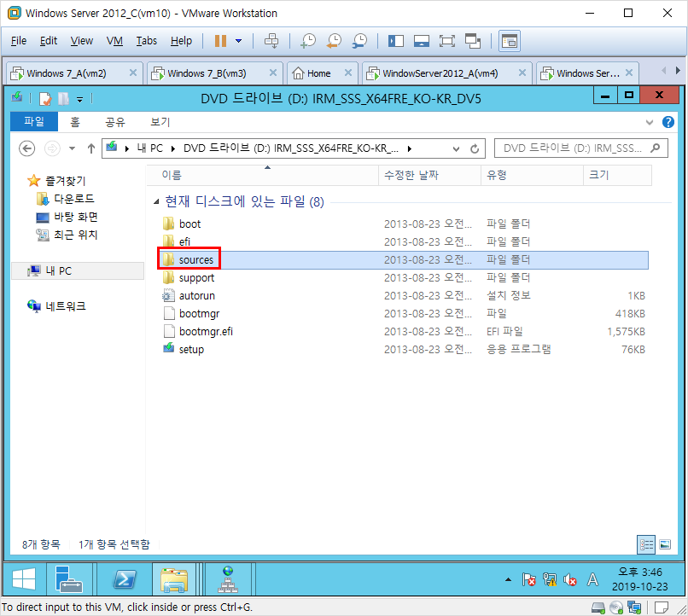
Task: Click the Send Ctrl+Alt+Del toolbar icon
Action: click(x=271, y=41)
